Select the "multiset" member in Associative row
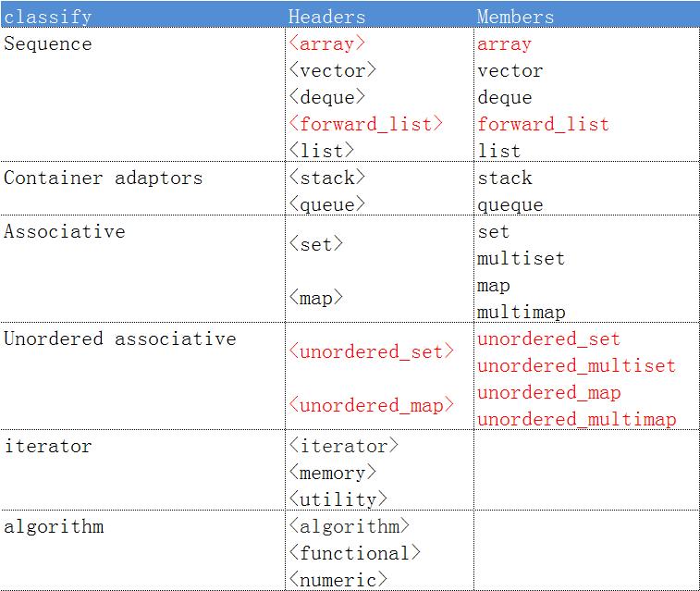This screenshot has height=591, width=700. coord(521,258)
